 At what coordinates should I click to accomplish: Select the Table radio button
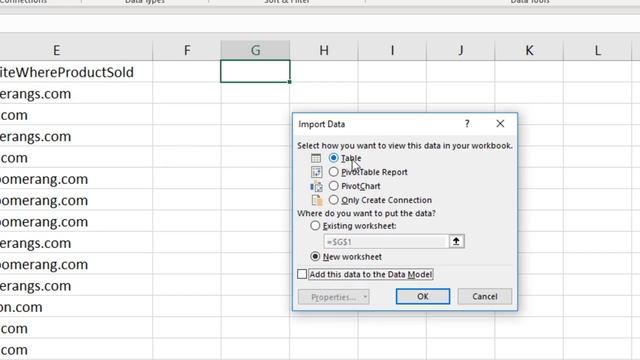pyautogui.click(x=333, y=158)
